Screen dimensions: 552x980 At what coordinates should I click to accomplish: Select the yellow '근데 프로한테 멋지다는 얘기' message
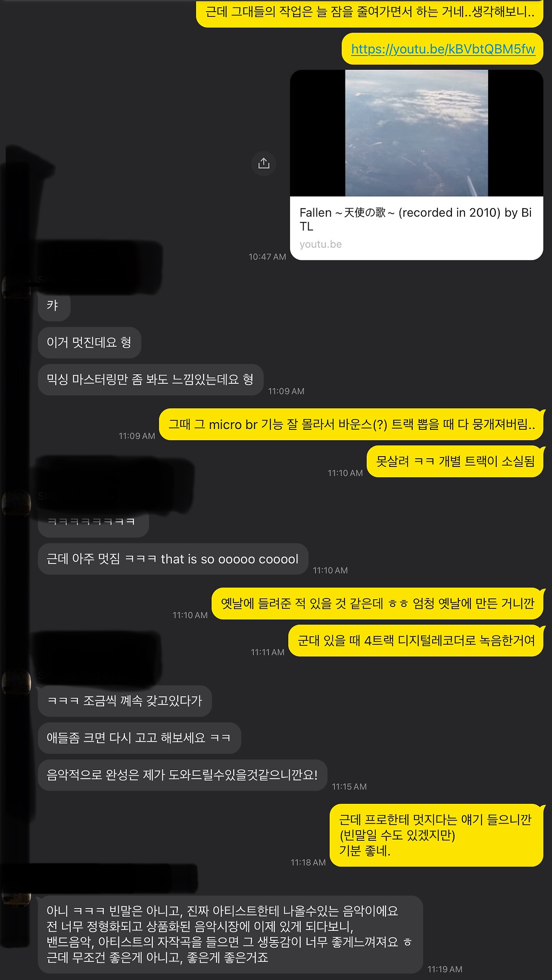(436, 835)
